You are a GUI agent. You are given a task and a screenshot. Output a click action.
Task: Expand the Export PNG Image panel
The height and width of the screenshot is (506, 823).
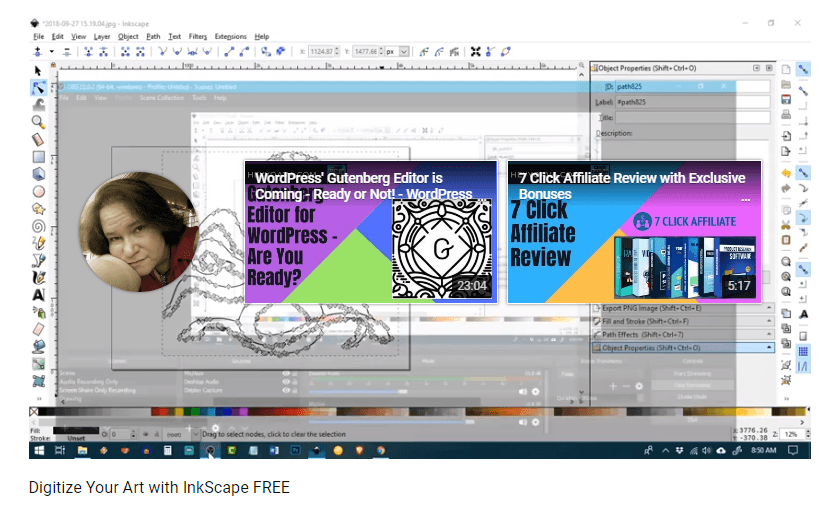[x=683, y=308]
